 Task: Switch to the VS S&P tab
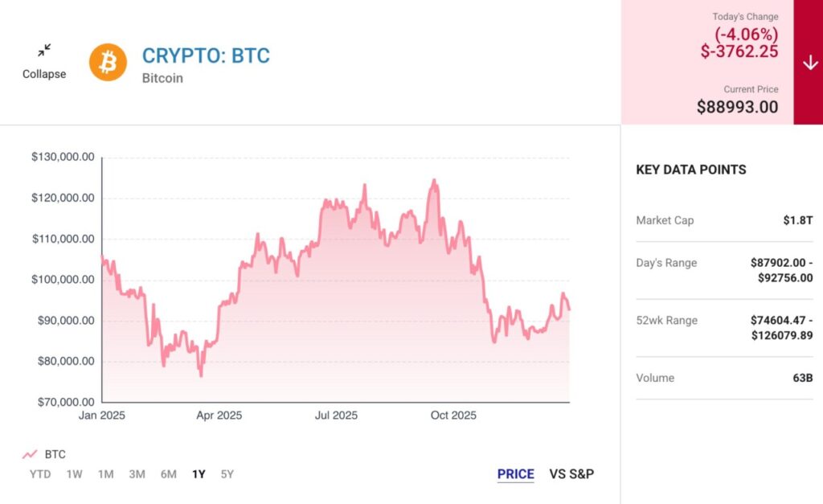571,474
